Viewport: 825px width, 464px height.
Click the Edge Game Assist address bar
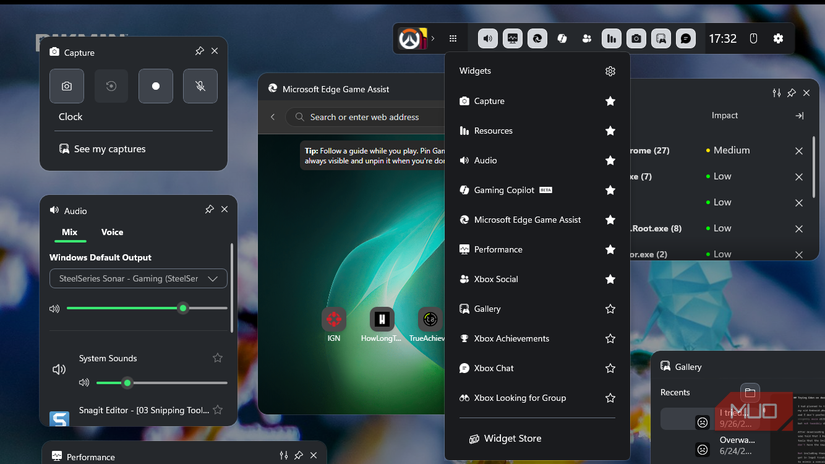(366, 117)
